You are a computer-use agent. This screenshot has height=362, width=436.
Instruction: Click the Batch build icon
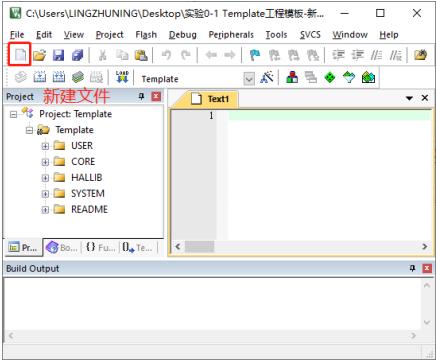pos(78,78)
